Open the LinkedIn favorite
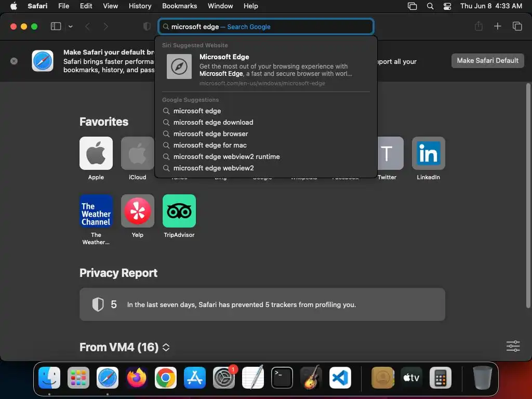Viewport: 532px width, 399px height. click(x=428, y=153)
